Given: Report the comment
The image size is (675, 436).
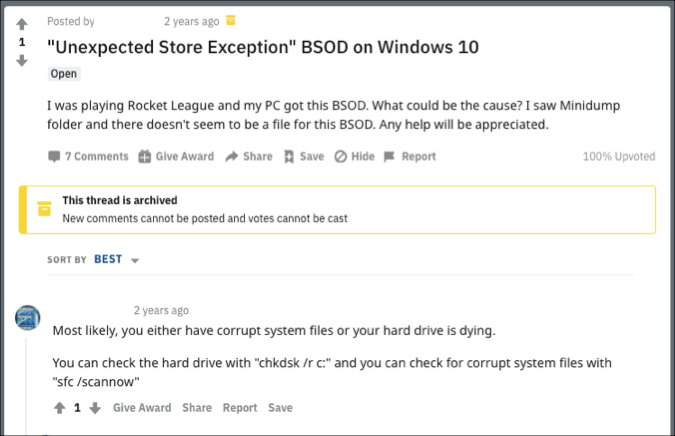Looking at the screenshot, I should point(240,408).
